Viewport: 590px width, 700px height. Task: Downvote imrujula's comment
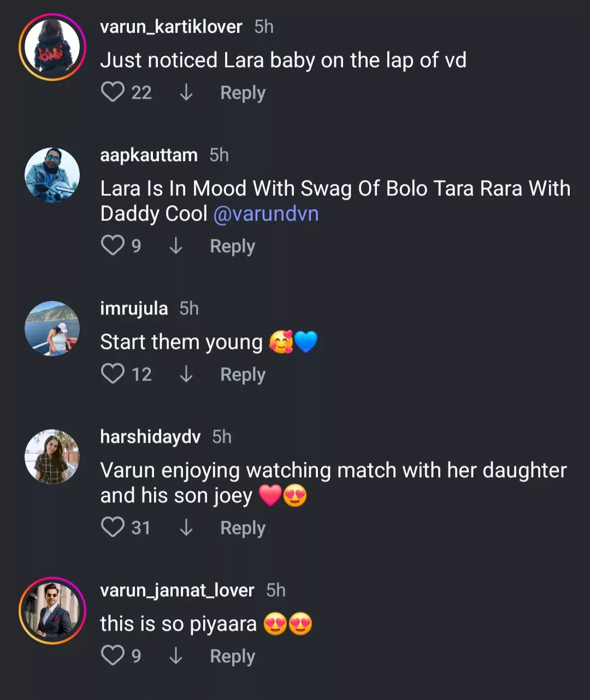186,374
